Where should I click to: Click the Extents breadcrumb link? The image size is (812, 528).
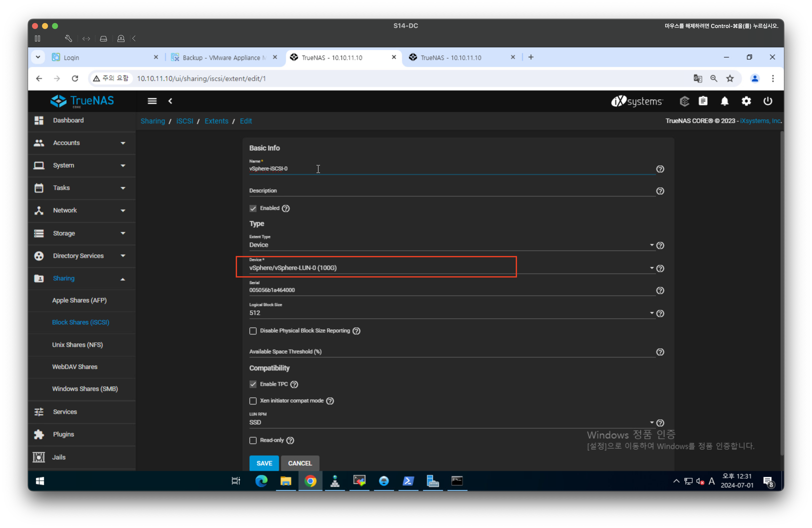[x=216, y=121]
